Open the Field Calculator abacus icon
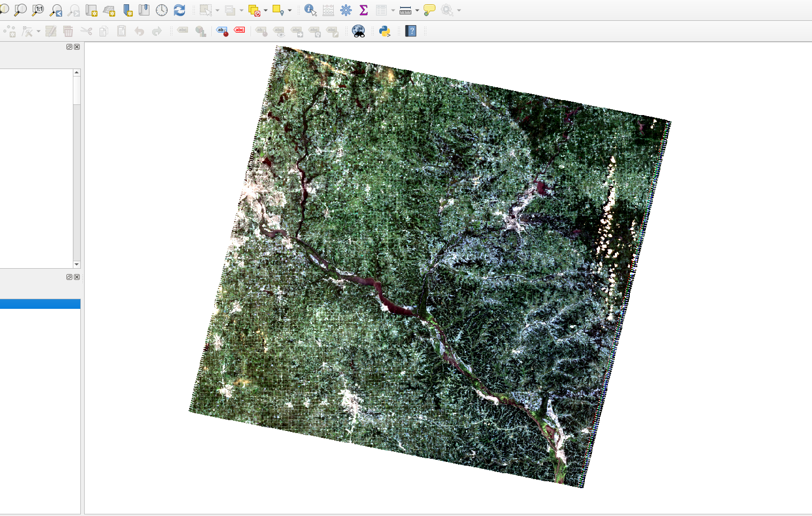Viewport: 812px width, 516px height. point(328,10)
